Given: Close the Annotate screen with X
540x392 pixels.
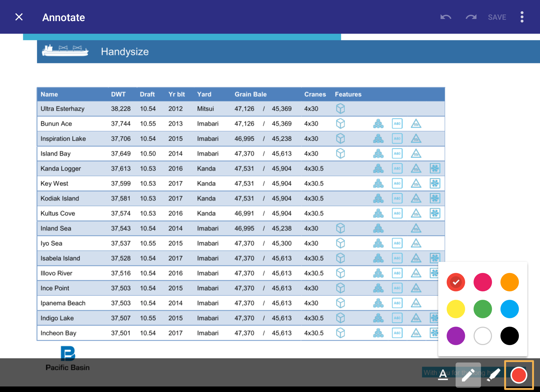Looking at the screenshot, I should (19, 17).
